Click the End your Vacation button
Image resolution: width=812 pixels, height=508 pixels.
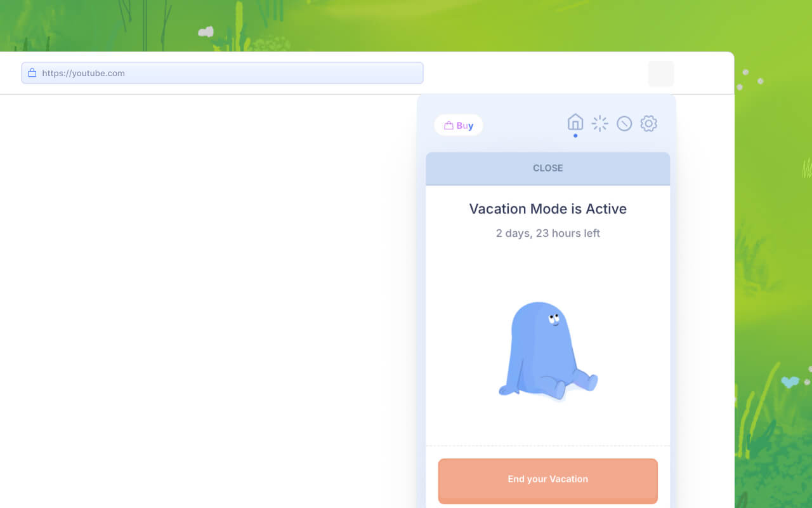[x=547, y=479]
